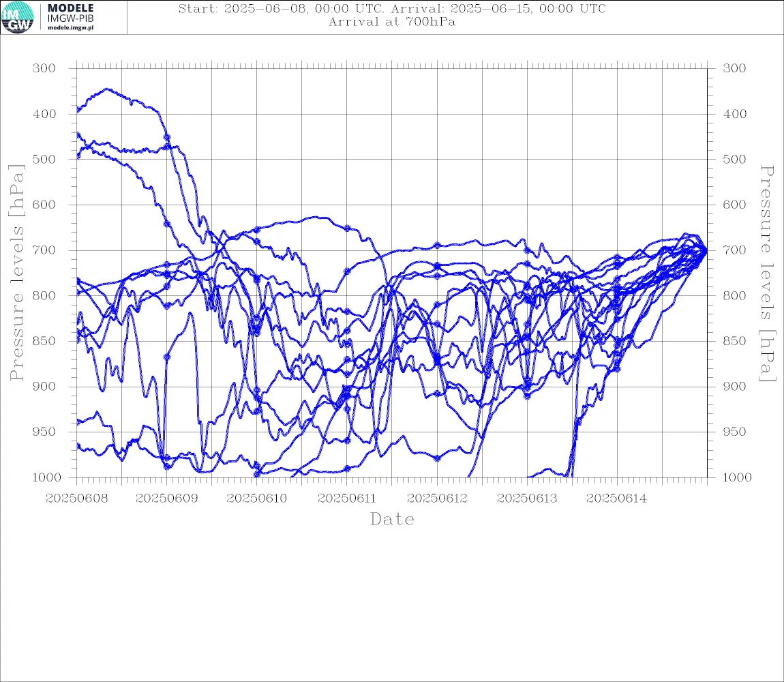Click the right axis 850 label
784x682 pixels.
(x=734, y=341)
